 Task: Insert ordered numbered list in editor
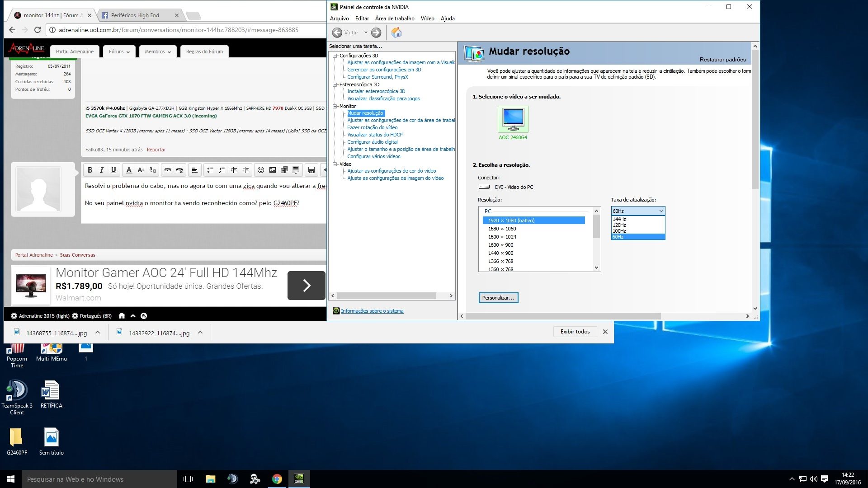[222, 170]
